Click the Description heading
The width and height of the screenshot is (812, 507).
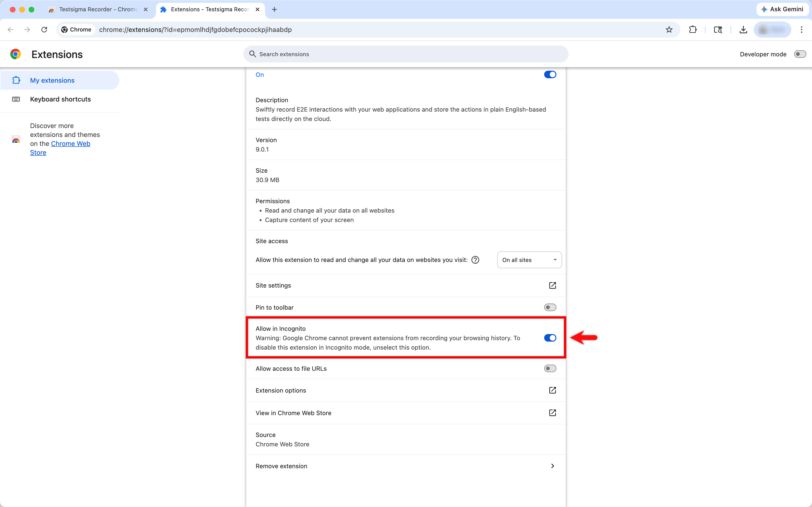click(272, 100)
